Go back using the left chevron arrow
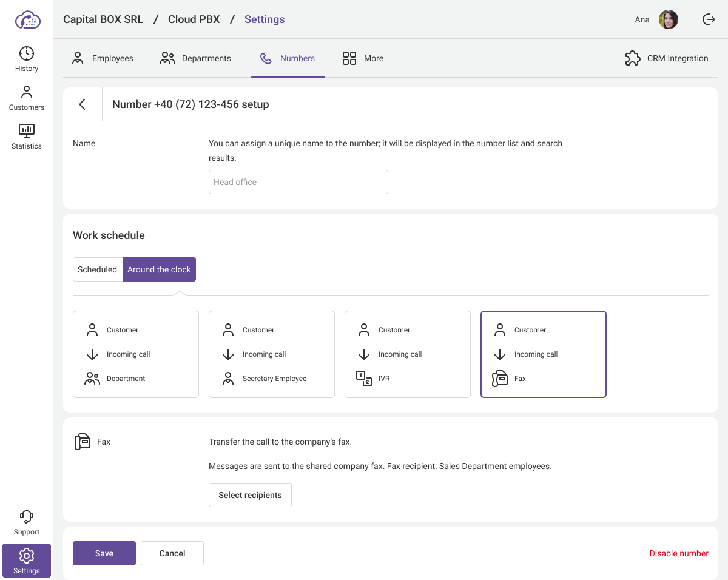This screenshot has height=580, width=728. pos(83,104)
